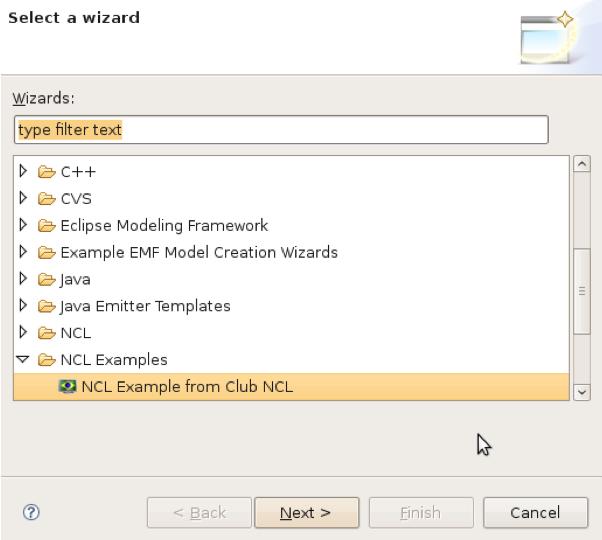Select NCL Example from Club NCL
602x540 pixels.
click(180, 387)
